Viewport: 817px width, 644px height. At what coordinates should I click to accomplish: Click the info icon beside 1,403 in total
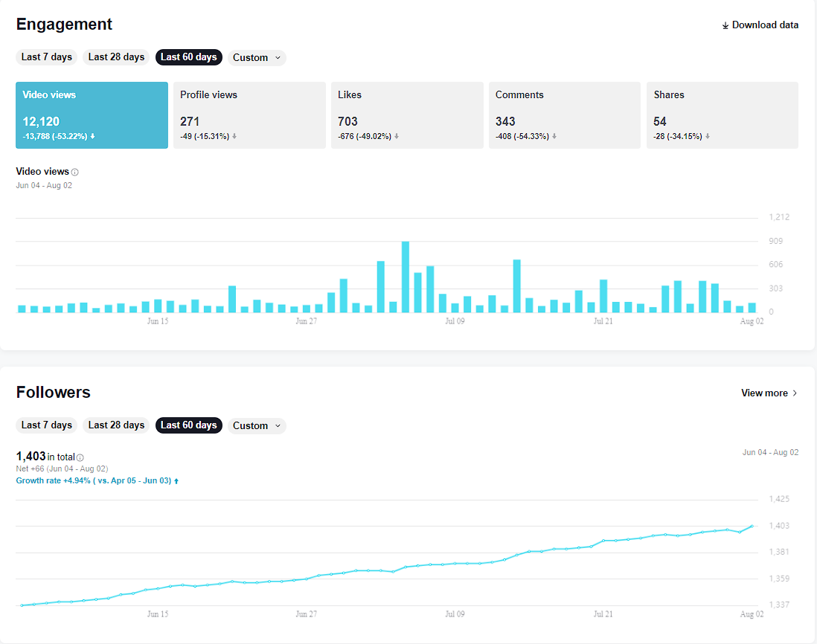80,457
